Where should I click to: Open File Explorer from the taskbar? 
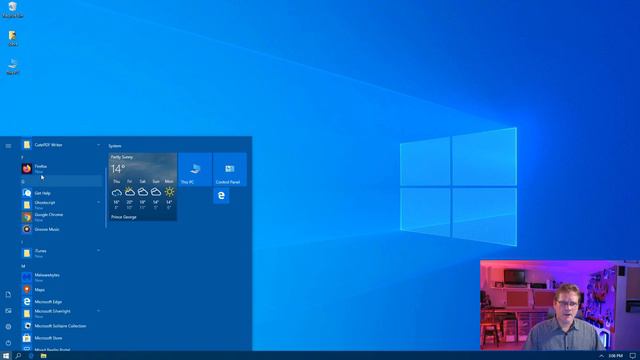(43, 356)
